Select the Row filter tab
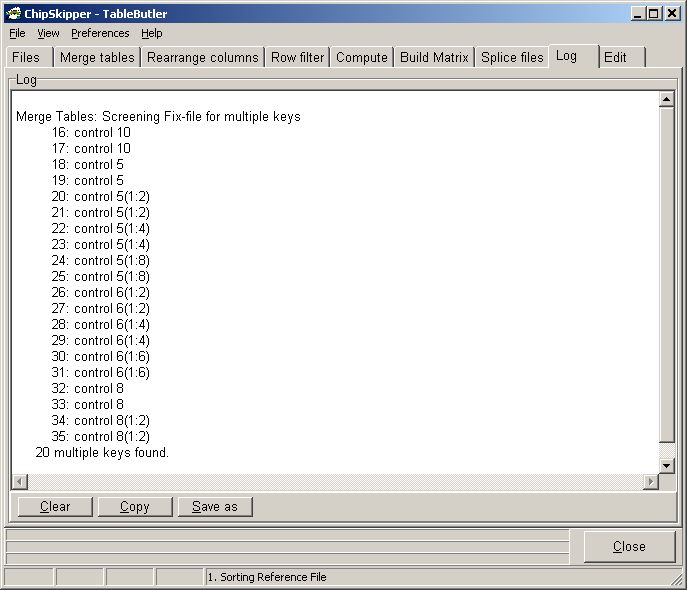This screenshot has height=590, width=687. 297,57
